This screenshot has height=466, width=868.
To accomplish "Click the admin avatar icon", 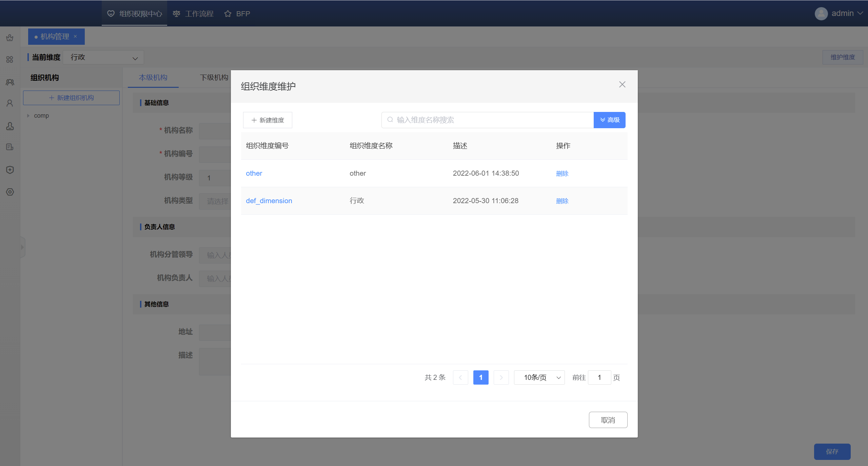I will (821, 14).
